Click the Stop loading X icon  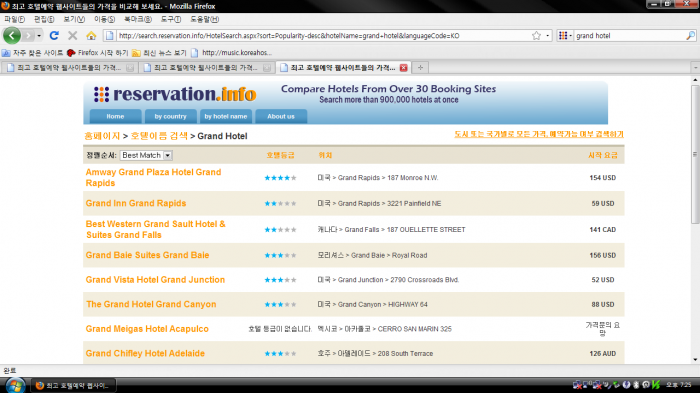coord(73,35)
